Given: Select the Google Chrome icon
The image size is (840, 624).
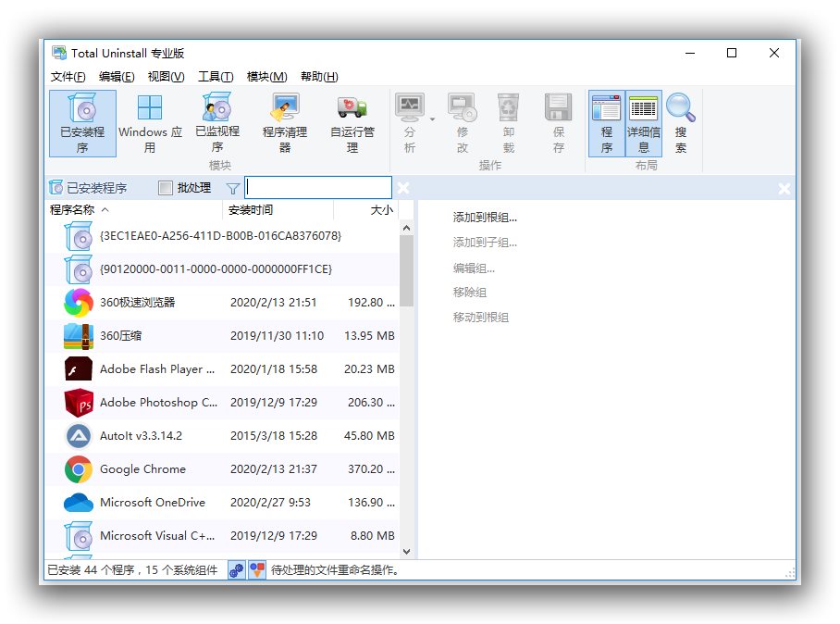Looking at the screenshot, I should tap(79, 469).
